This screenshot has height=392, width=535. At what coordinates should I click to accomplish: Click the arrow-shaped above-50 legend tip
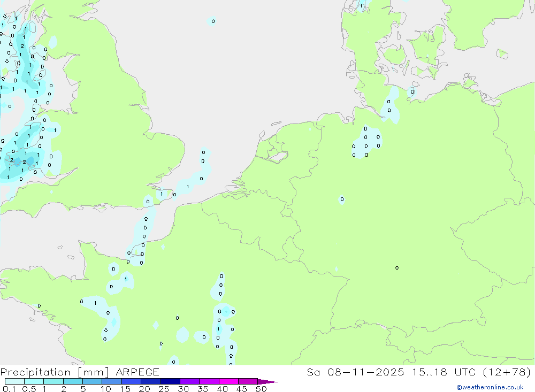(x=267, y=381)
